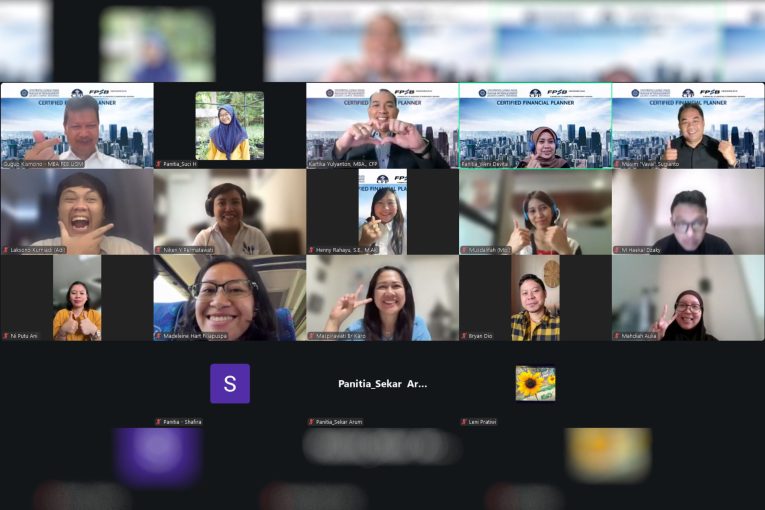Click the purple S avatar of Panitia - Shafira
This screenshot has height=510, width=765.
pos(230,384)
